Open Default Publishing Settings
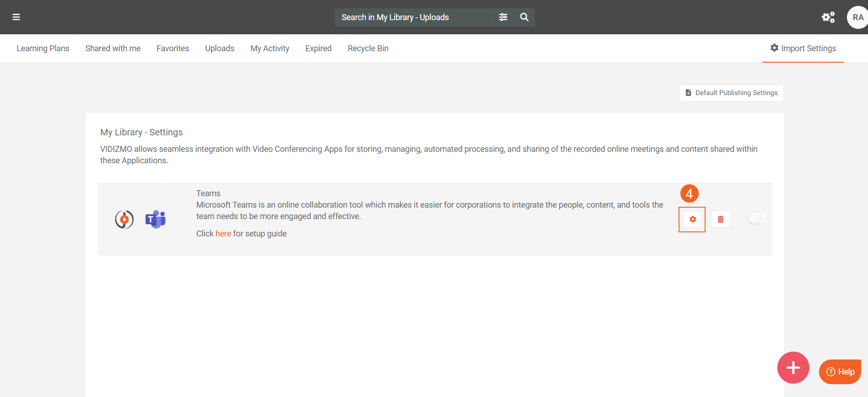The height and width of the screenshot is (397, 868). [x=731, y=93]
